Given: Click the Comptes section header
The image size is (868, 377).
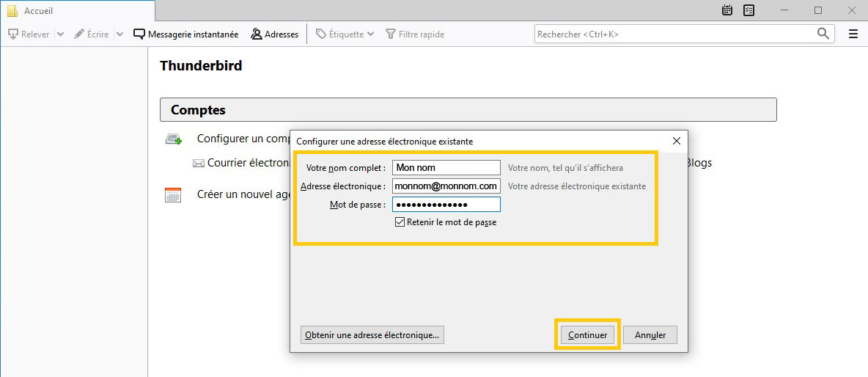Looking at the screenshot, I should tap(468, 109).
